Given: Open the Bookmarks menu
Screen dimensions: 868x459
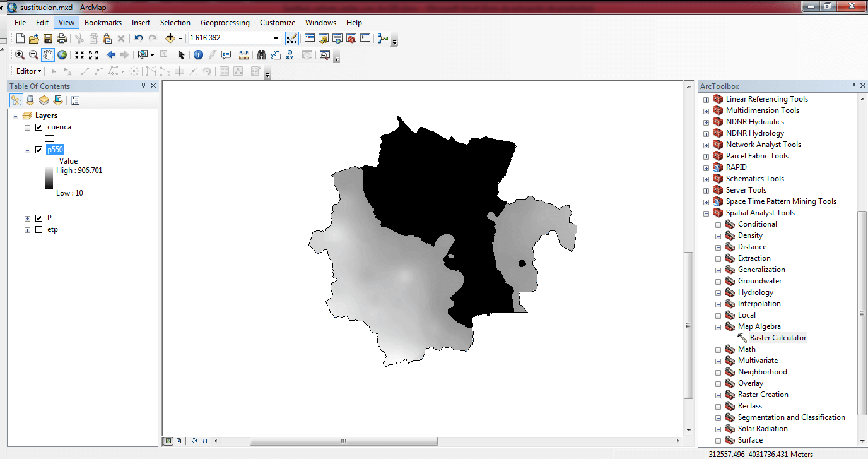Looking at the screenshot, I should click(103, 23).
